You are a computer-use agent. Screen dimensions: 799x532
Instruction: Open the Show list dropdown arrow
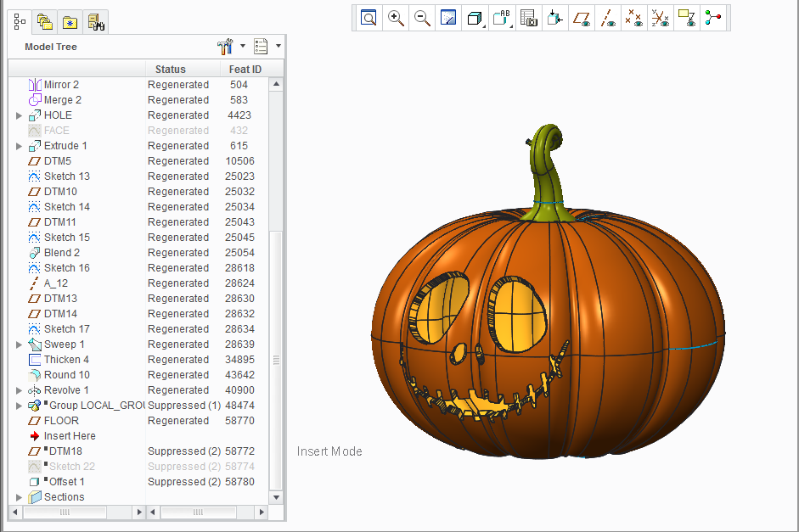(279, 47)
